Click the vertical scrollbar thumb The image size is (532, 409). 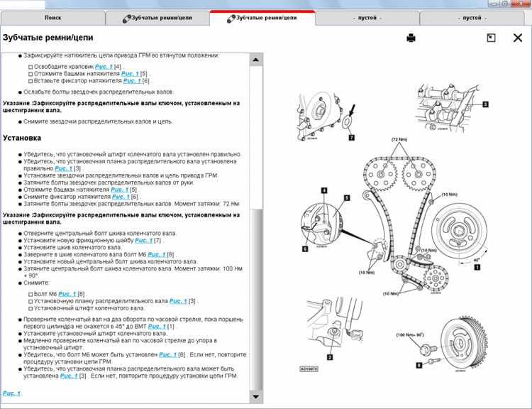click(x=256, y=299)
